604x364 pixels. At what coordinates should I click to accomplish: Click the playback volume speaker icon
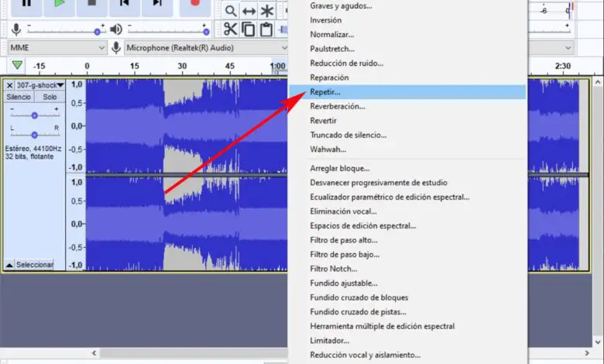tap(115, 29)
